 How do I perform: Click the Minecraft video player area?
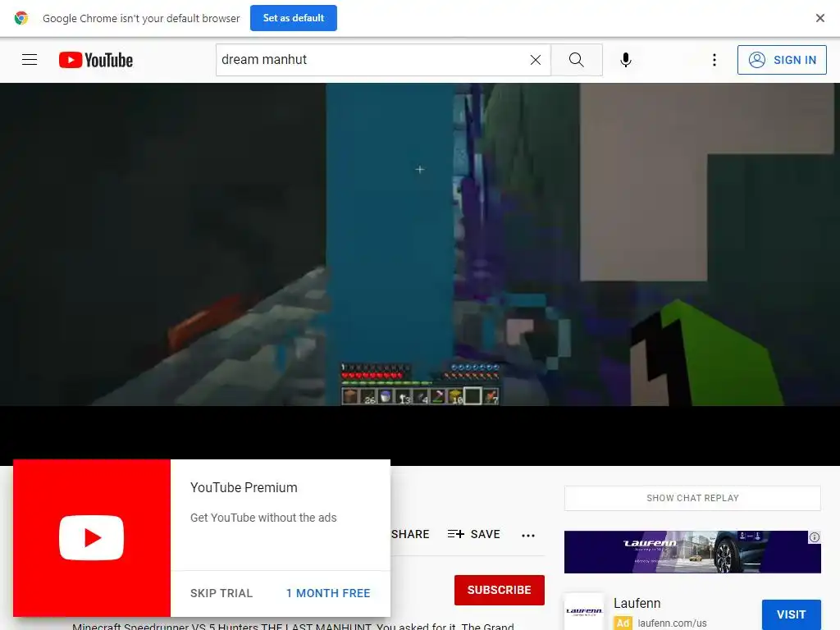pyautogui.click(x=420, y=244)
